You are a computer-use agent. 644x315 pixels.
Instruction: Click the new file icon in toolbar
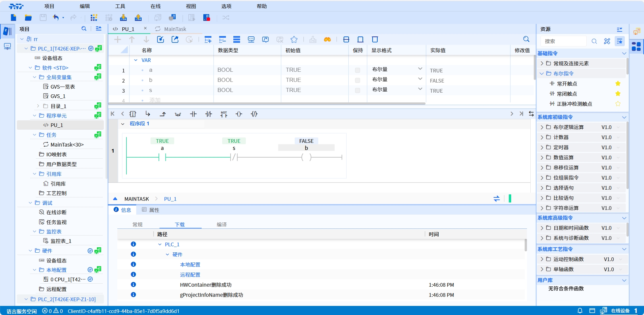point(13,18)
